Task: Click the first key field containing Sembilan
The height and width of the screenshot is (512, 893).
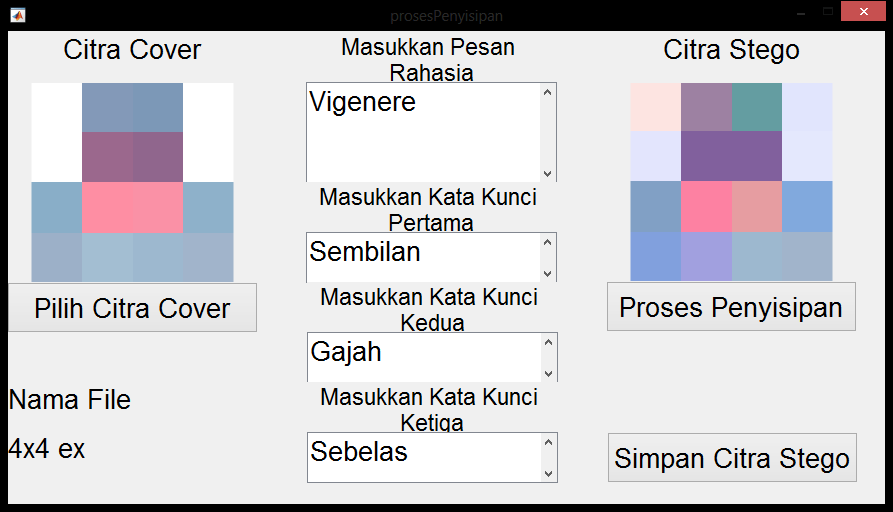Action: click(x=423, y=258)
